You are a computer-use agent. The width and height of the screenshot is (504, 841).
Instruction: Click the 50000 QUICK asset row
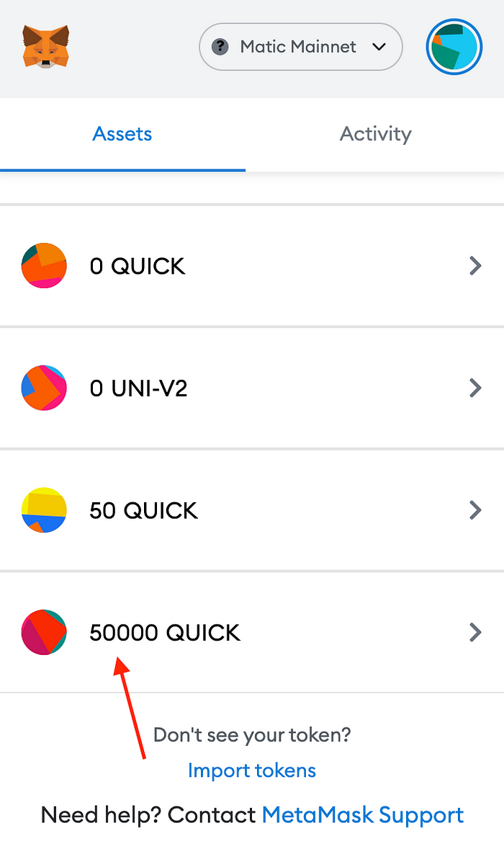252,633
